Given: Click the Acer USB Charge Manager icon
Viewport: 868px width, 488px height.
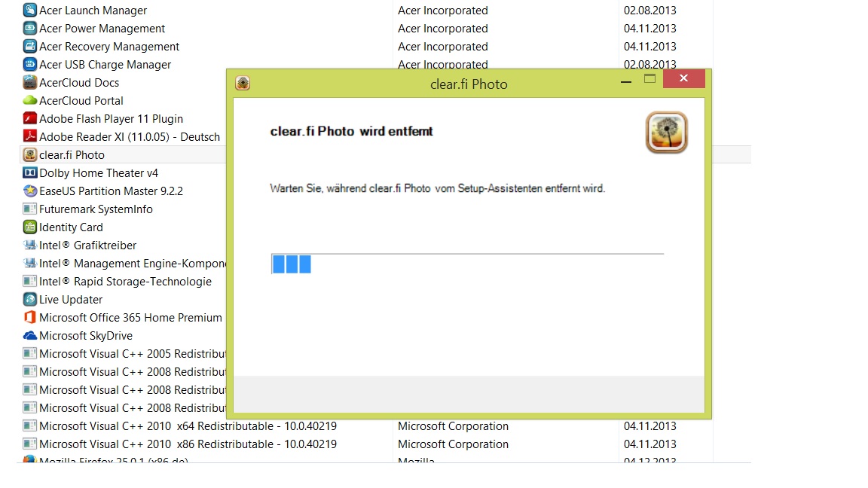Looking at the screenshot, I should (x=30, y=64).
